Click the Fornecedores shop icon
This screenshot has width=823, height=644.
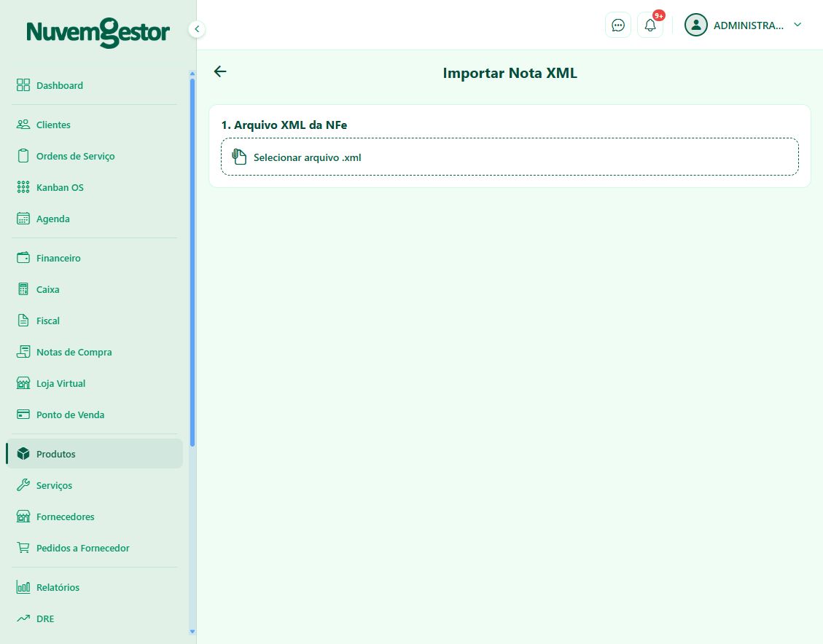pyautogui.click(x=23, y=517)
